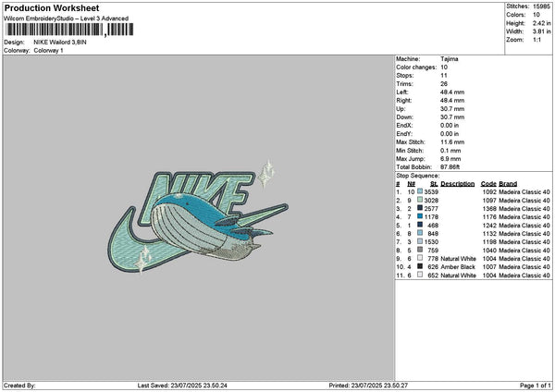
Task: Pick the light blue swatch for code 1132
Action: click(420, 233)
